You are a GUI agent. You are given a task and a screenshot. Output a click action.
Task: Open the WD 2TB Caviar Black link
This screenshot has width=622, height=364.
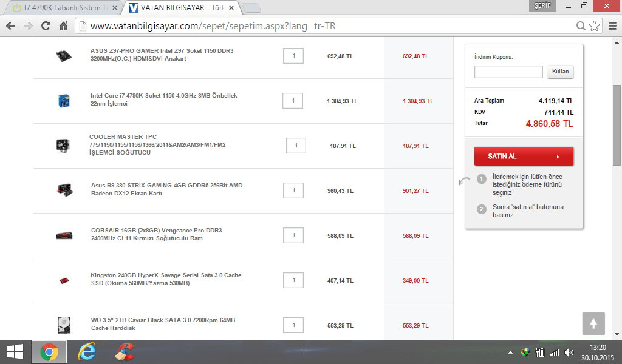click(163, 324)
